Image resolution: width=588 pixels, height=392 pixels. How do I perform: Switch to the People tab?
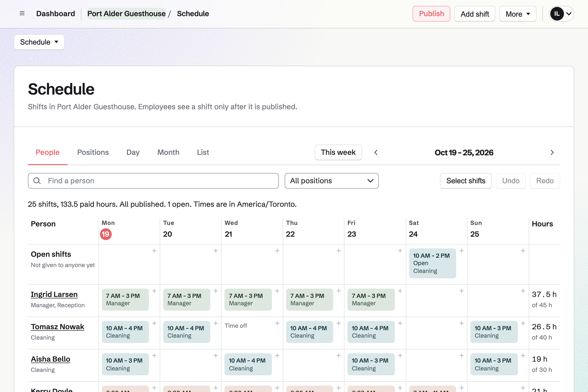[48, 152]
